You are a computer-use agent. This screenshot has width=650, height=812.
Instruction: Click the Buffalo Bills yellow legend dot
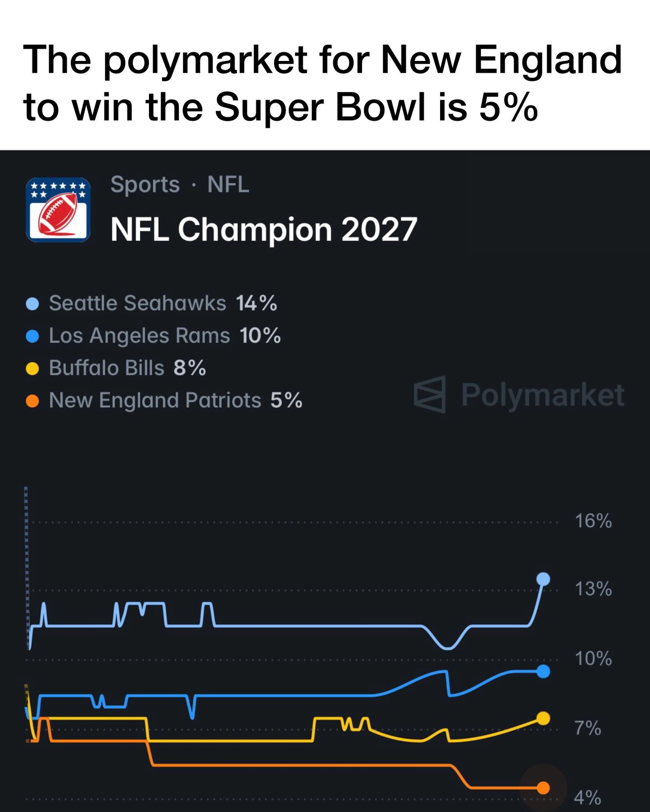32,369
